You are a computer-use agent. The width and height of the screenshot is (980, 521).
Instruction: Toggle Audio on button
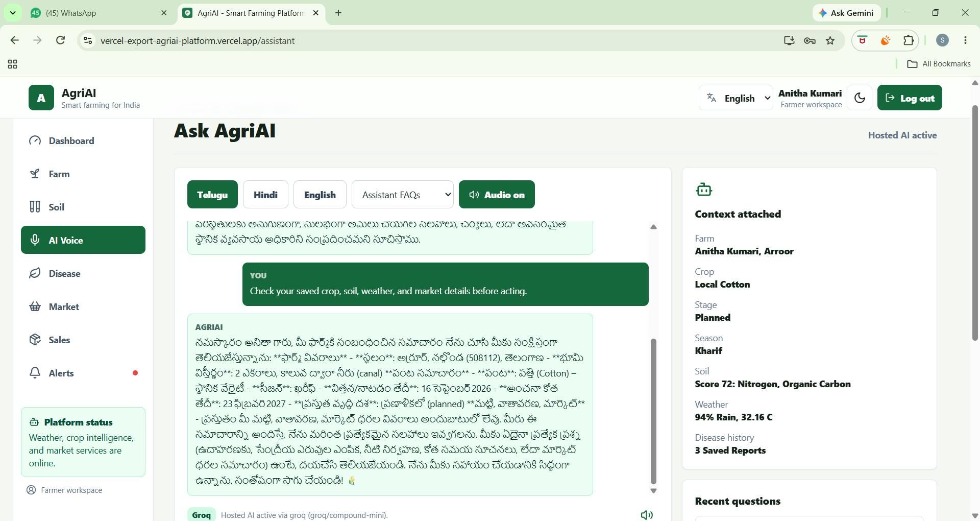(497, 195)
